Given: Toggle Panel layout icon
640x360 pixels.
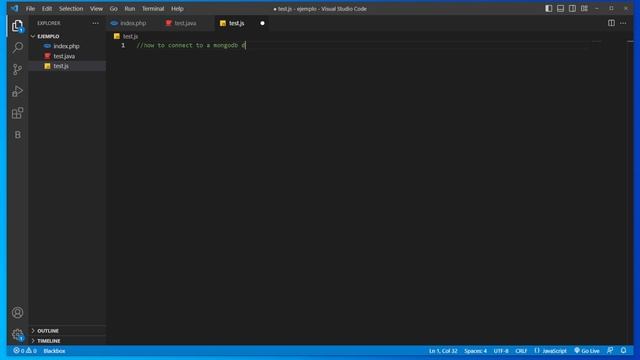Looking at the screenshot, I should click(560, 9).
